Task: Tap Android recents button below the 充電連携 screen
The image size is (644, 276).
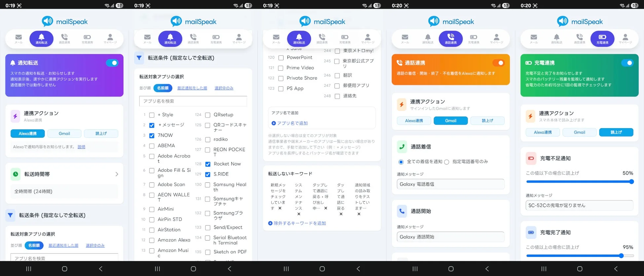Action: (544, 269)
